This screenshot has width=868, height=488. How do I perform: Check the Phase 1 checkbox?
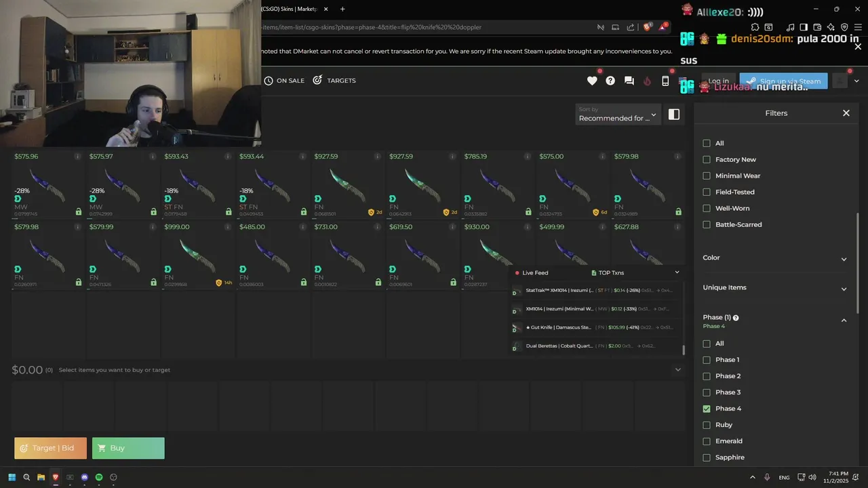(707, 360)
